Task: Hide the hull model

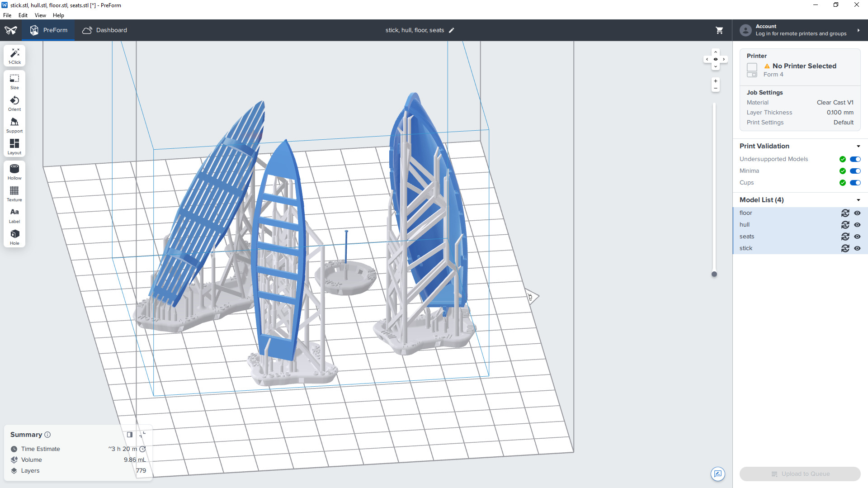Action: click(857, 225)
